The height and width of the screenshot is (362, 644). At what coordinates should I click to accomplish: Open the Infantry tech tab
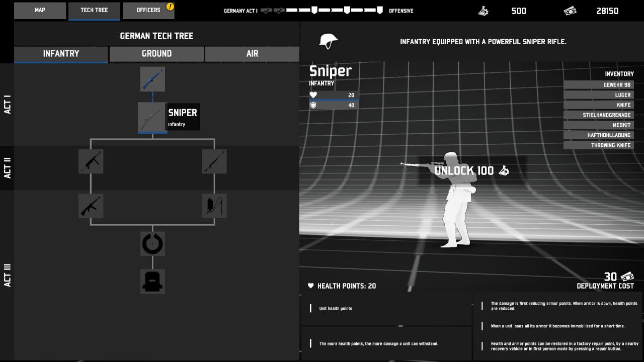(61, 54)
